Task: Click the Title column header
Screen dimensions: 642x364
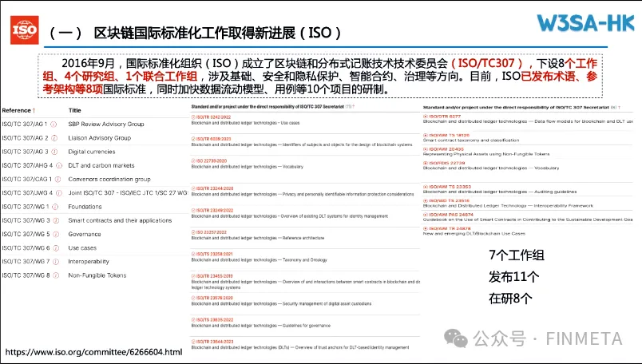Action: coord(75,110)
